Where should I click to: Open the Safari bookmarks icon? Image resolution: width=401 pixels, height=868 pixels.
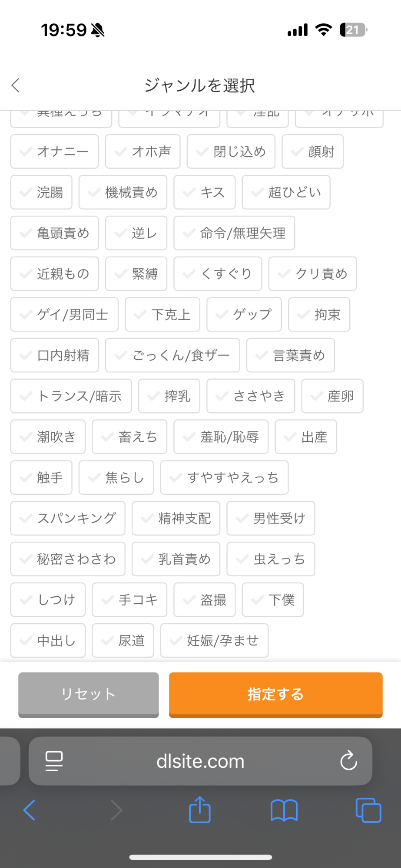[x=284, y=810]
